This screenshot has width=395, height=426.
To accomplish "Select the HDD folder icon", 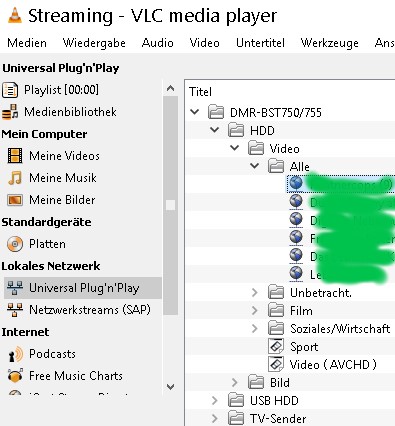I will (236, 130).
